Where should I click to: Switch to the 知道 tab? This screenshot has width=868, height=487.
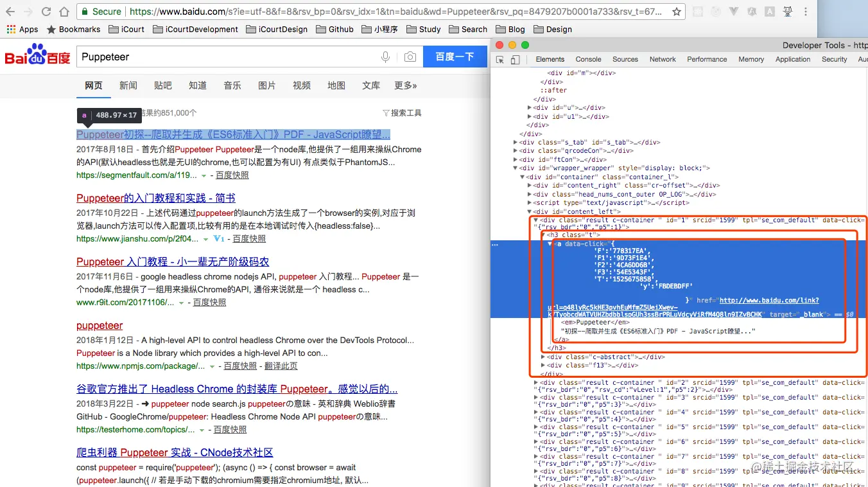pyautogui.click(x=198, y=85)
